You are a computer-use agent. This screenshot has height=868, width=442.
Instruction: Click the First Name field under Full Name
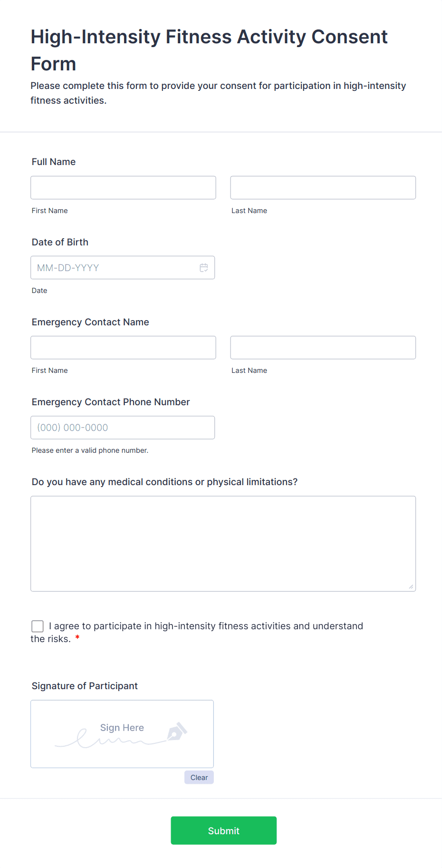(x=123, y=187)
